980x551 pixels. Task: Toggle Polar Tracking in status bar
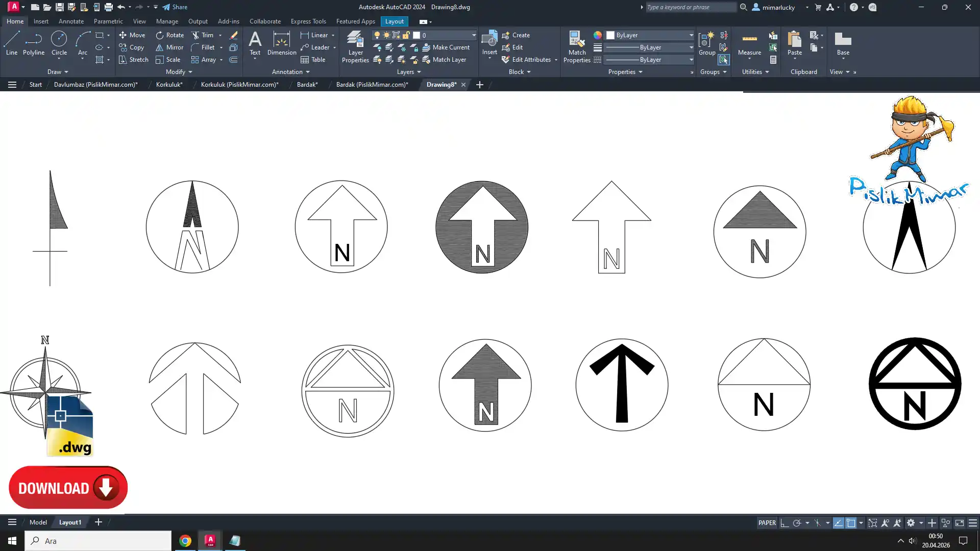point(797,523)
